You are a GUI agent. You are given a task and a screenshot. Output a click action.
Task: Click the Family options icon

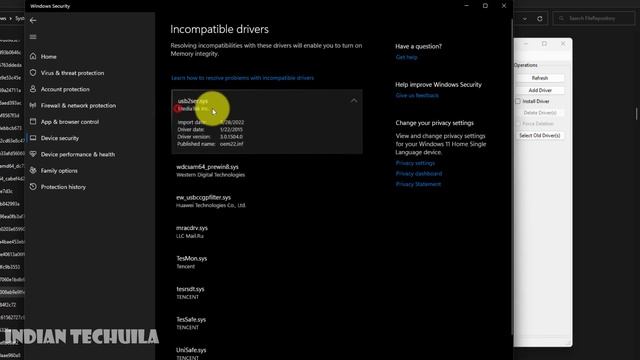tap(33, 171)
